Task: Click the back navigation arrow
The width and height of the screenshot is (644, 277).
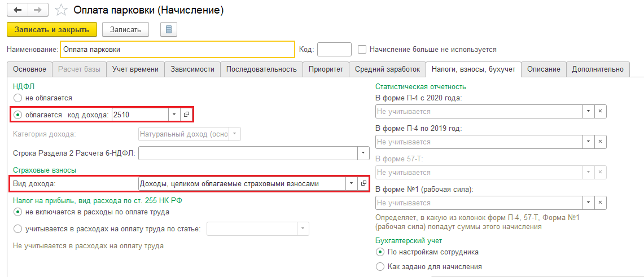Action: 17,10
